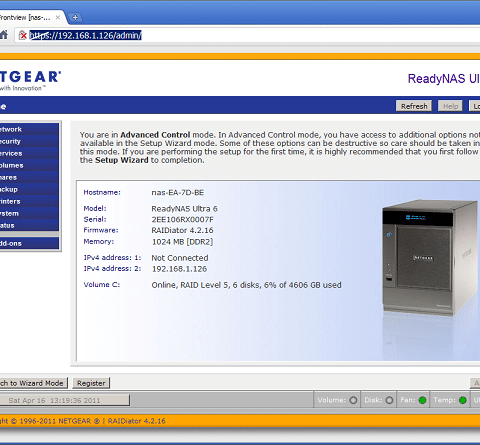Click the Help button
Screen dimensions: 480x445
click(x=450, y=106)
